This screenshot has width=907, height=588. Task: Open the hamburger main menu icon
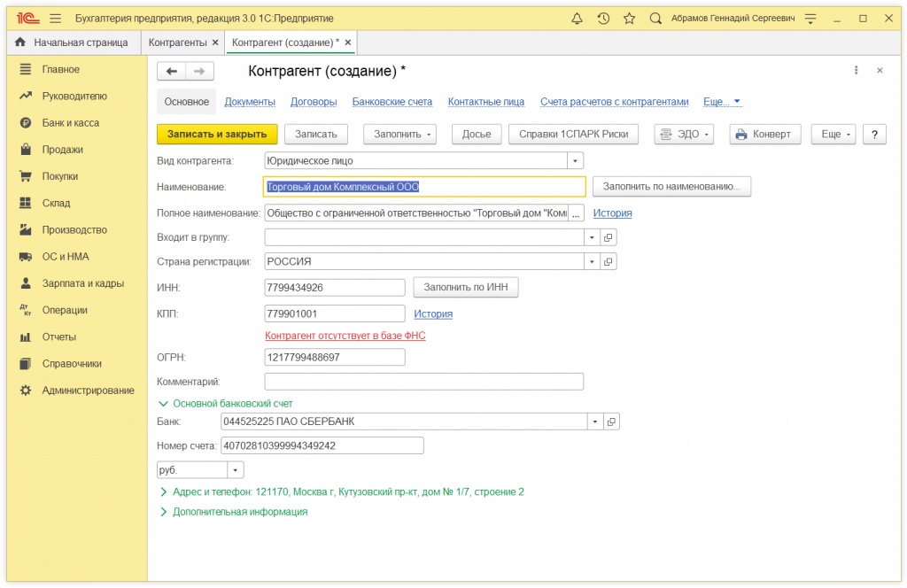click(56, 19)
